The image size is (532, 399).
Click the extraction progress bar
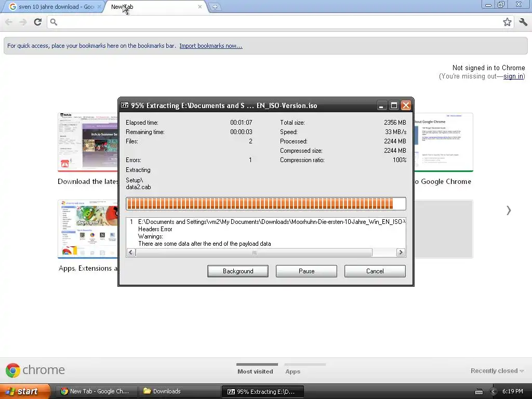coord(265,204)
